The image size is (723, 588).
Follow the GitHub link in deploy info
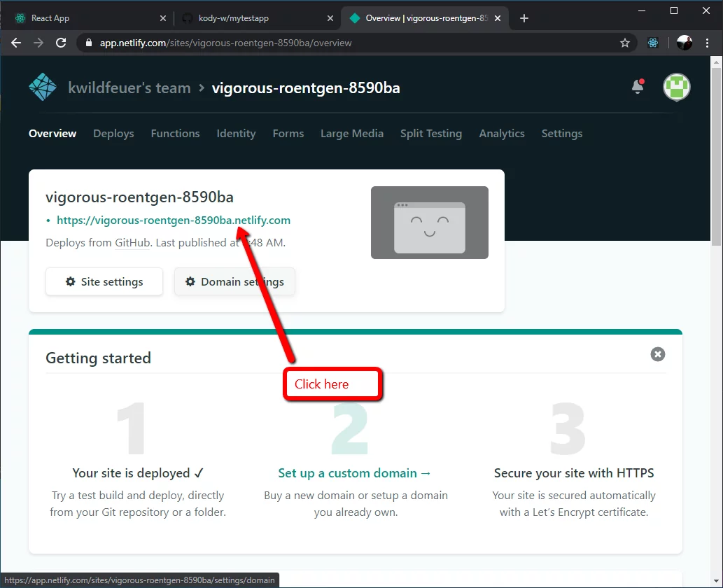click(132, 243)
